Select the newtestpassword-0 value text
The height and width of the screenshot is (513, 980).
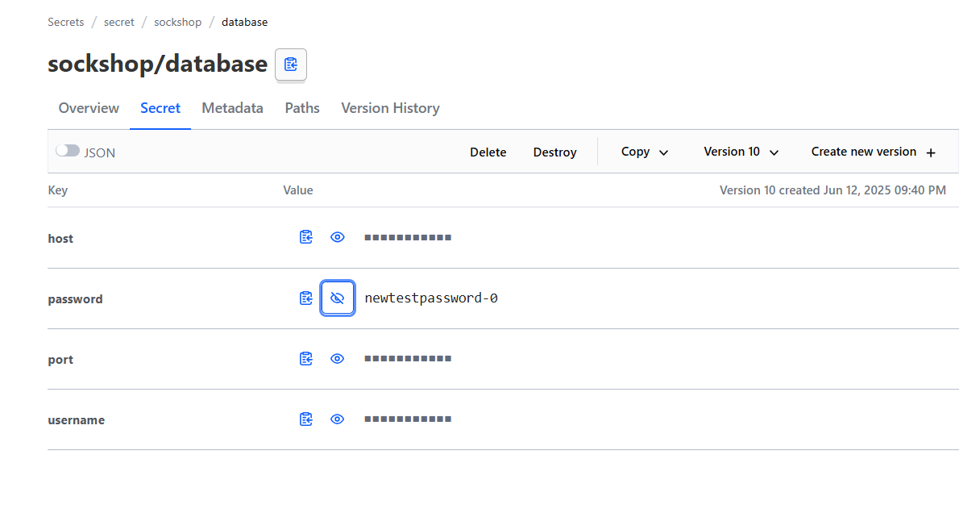pos(431,298)
